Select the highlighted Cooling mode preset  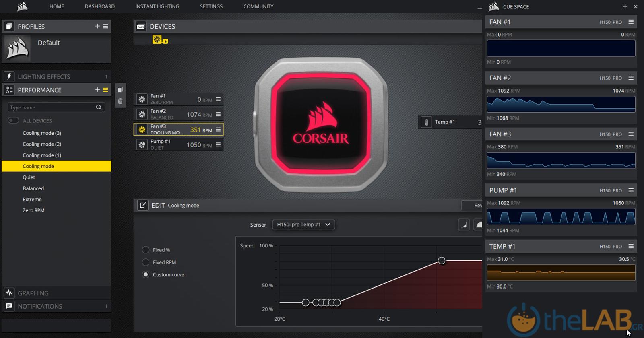pyautogui.click(x=56, y=166)
